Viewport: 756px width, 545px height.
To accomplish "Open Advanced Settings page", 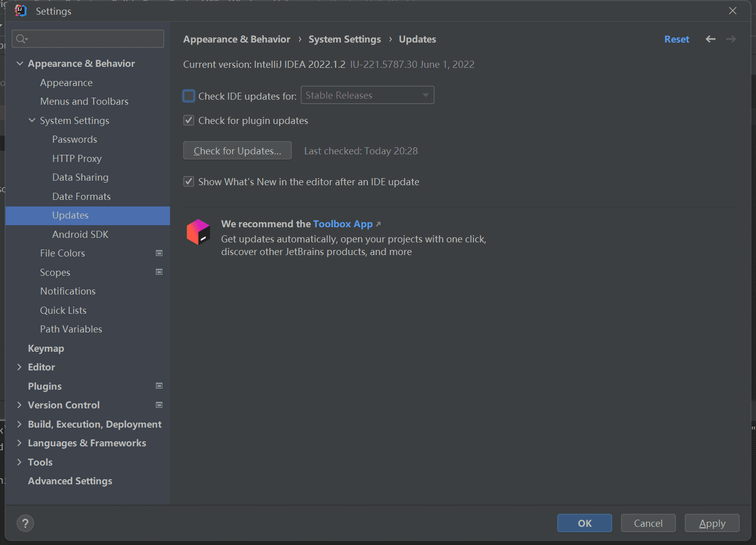I will 70,481.
